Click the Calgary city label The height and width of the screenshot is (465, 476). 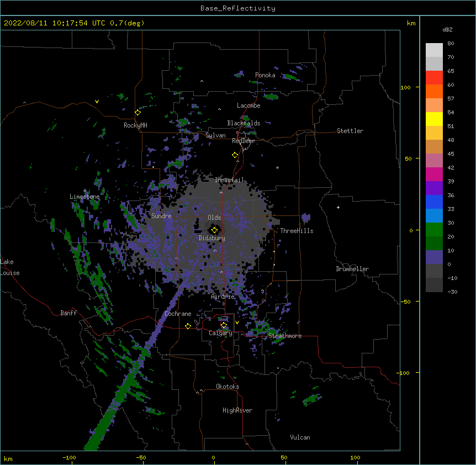point(220,333)
